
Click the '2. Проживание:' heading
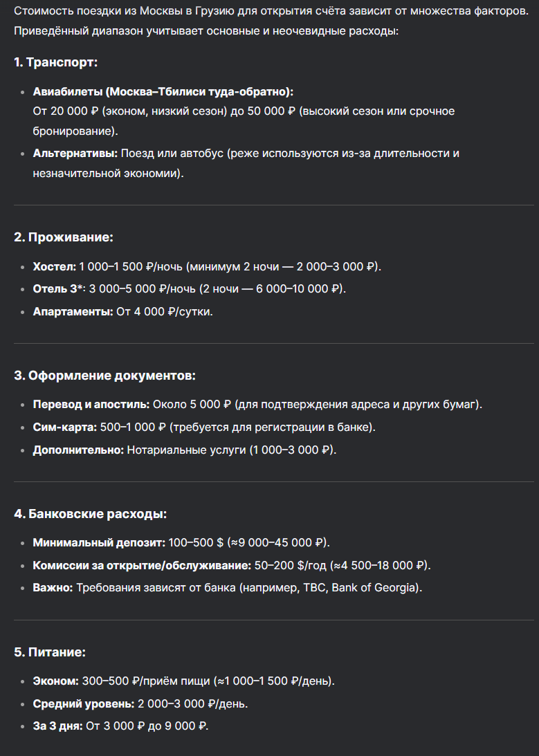63,237
